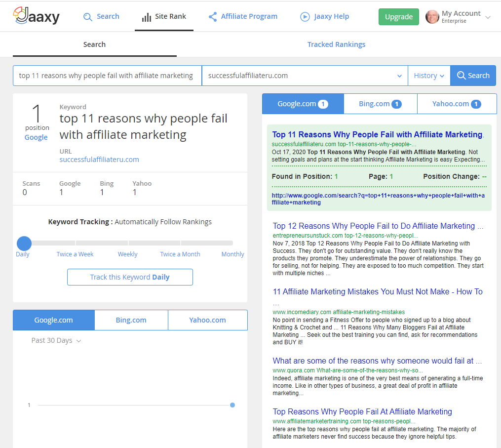501x448 pixels.
Task: Click www.affiliatemarketertraining.com green URL text
Action: click(x=344, y=421)
